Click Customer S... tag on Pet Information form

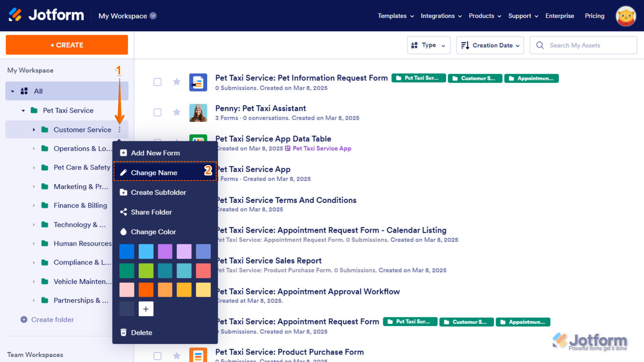[475, 78]
